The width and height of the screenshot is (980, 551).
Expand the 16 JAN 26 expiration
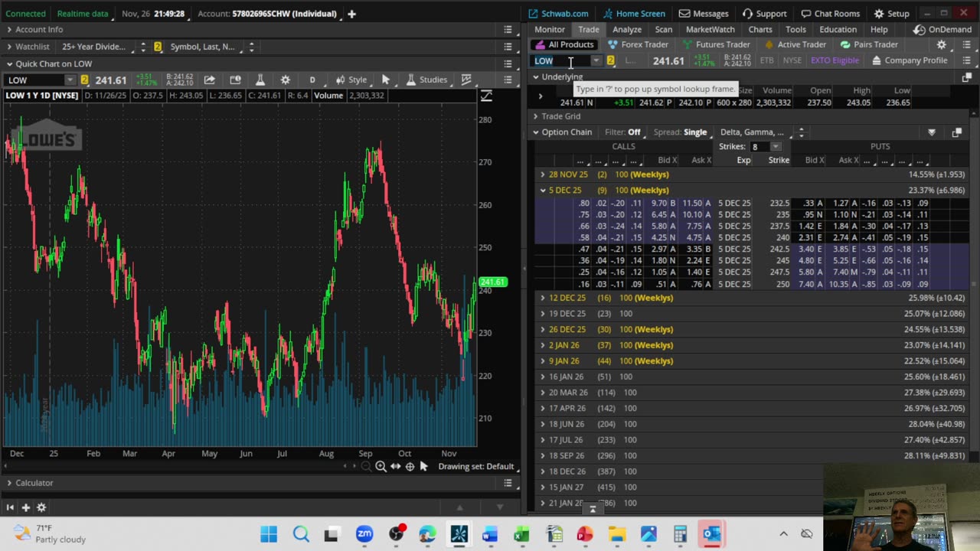click(543, 377)
